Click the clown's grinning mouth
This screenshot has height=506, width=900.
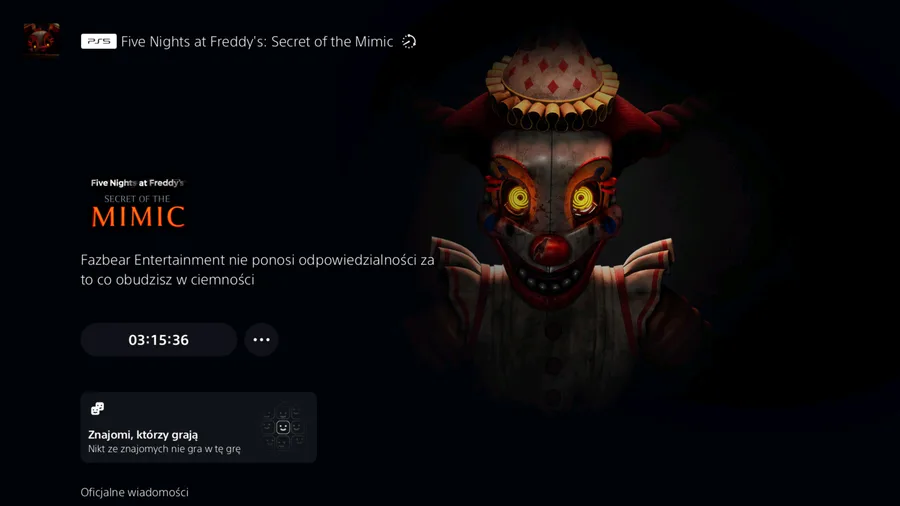tap(548, 280)
